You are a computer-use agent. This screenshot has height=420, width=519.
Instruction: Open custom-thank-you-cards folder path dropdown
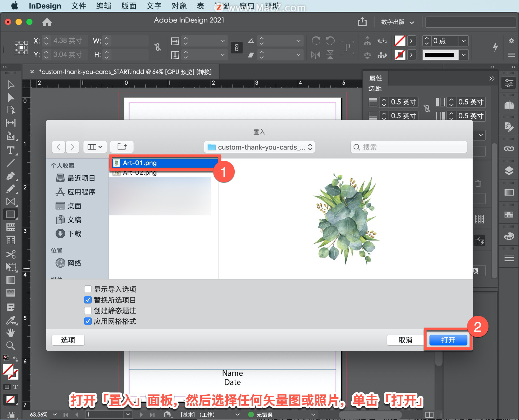(259, 147)
